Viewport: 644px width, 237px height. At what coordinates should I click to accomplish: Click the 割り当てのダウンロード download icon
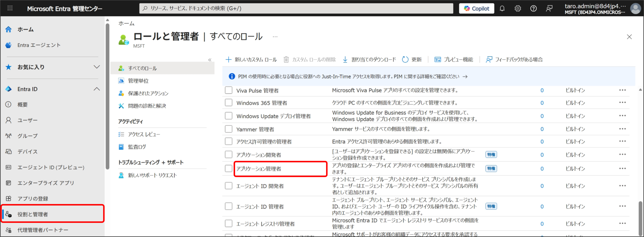click(x=345, y=60)
